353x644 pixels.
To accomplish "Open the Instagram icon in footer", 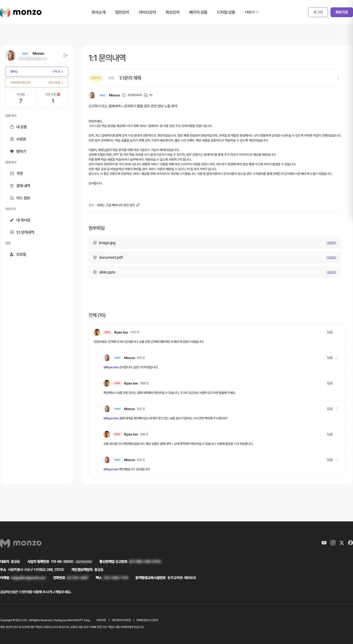I will (333, 543).
